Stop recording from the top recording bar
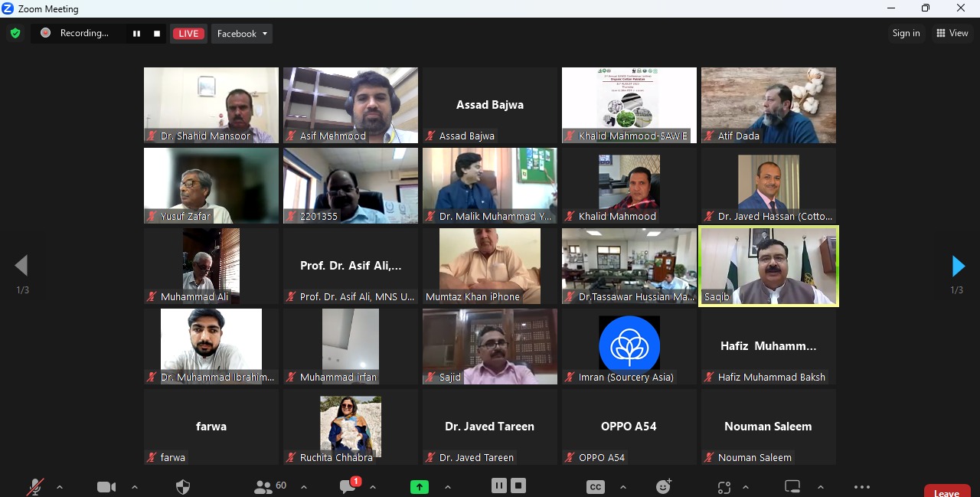Viewport: 980px width, 497px height. click(x=157, y=34)
